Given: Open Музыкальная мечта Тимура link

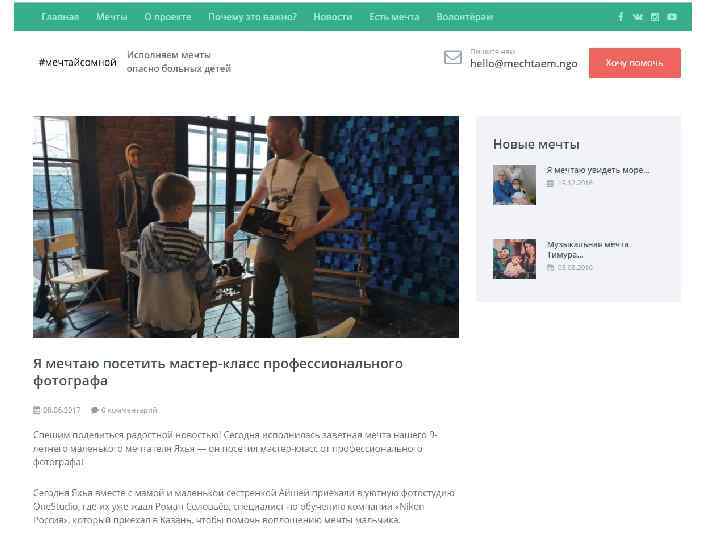Looking at the screenshot, I should click(x=588, y=249).
